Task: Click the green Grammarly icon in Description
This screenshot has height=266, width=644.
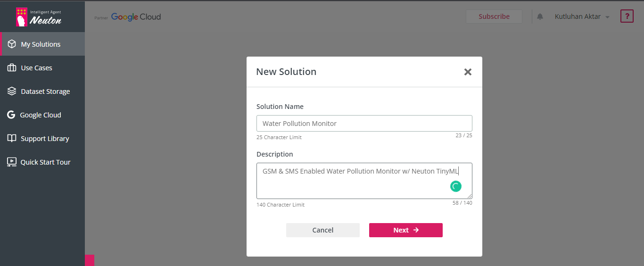Action: [455, 186]
